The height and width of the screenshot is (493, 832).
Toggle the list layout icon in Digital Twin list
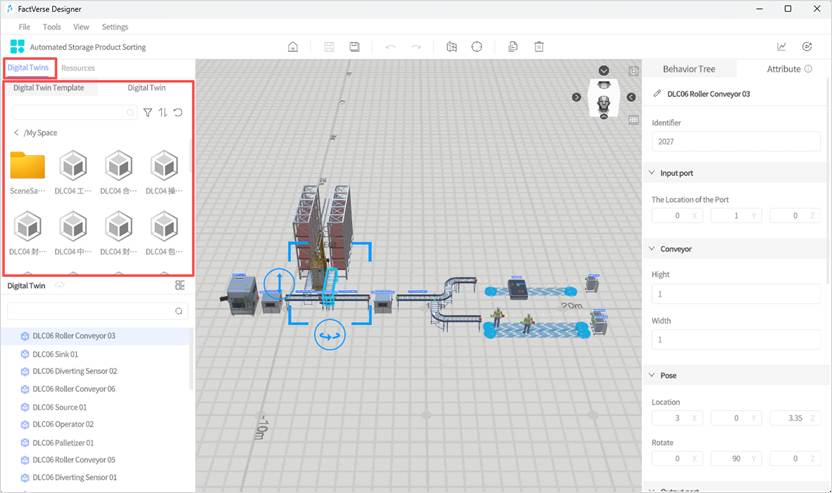(180, 286)
